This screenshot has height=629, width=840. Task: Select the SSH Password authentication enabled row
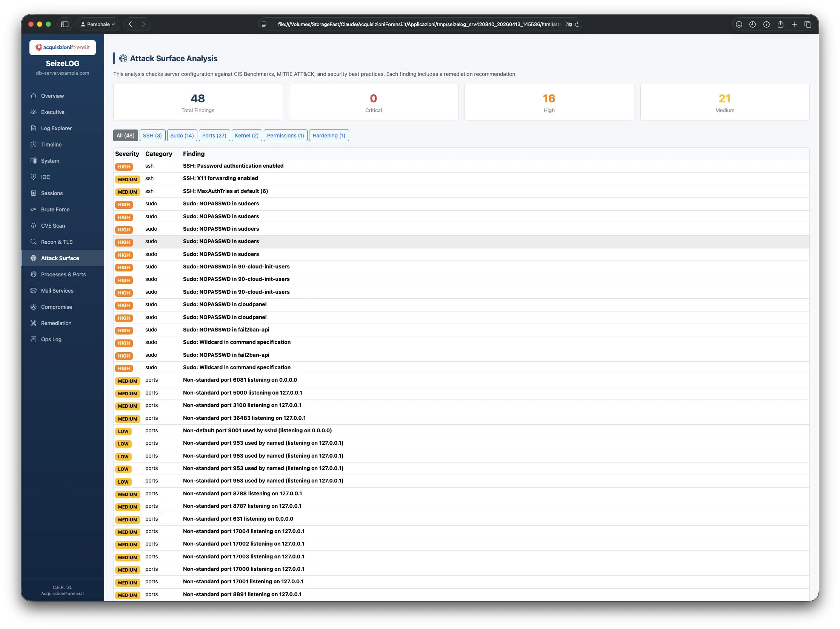pyautogui.click(x=233, y=166)
